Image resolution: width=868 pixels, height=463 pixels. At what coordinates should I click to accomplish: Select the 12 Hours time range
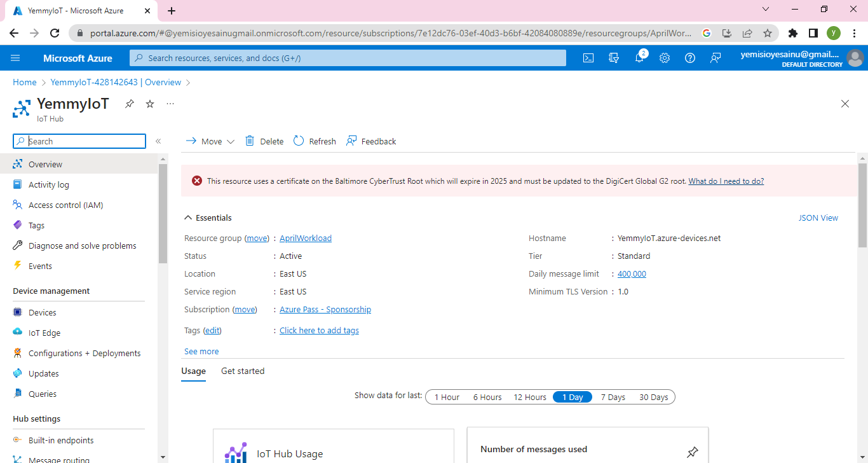[x=530, y=397]
